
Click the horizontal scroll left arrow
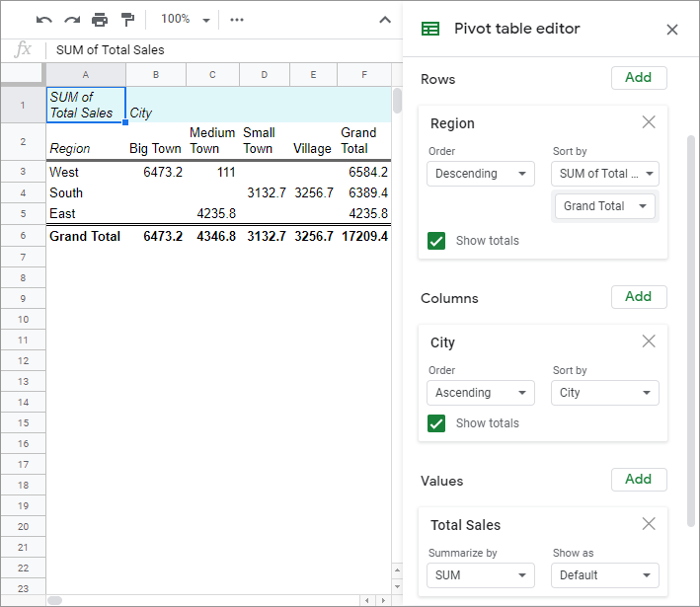pyautogui.click(x=367, y=600)
